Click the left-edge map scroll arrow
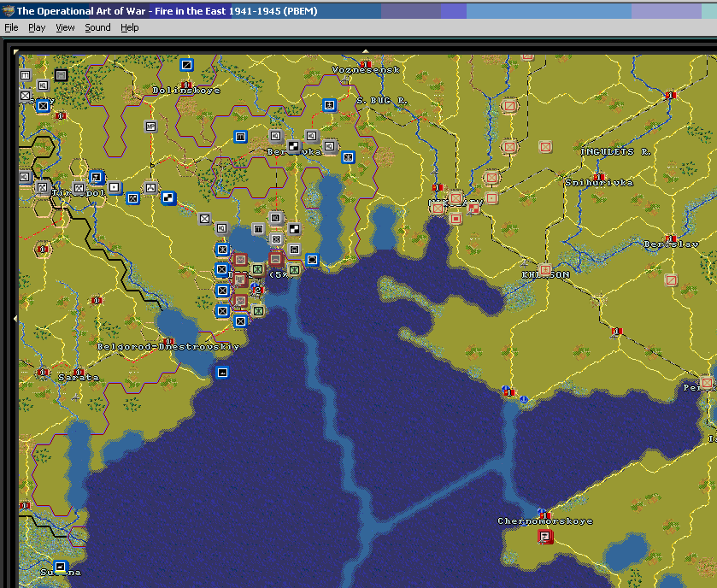This screenshot has height=588, width=717. pyautogui.click(x=15, y=318)
